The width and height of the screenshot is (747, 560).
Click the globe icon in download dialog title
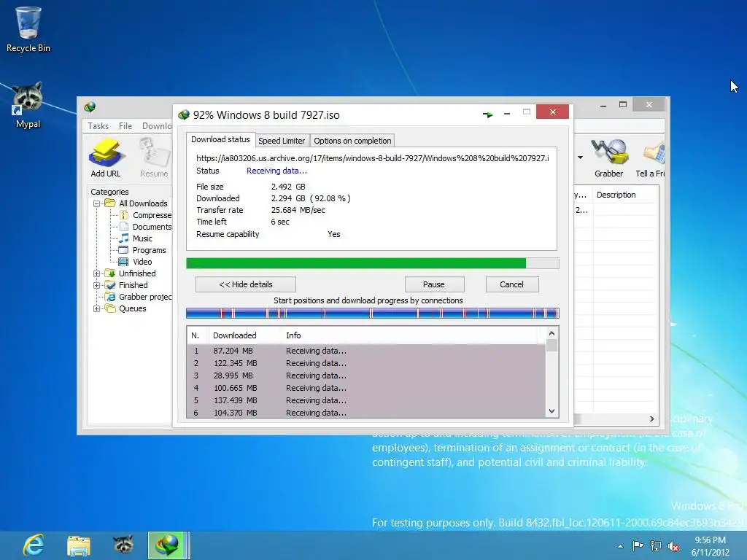coord(184,114)
